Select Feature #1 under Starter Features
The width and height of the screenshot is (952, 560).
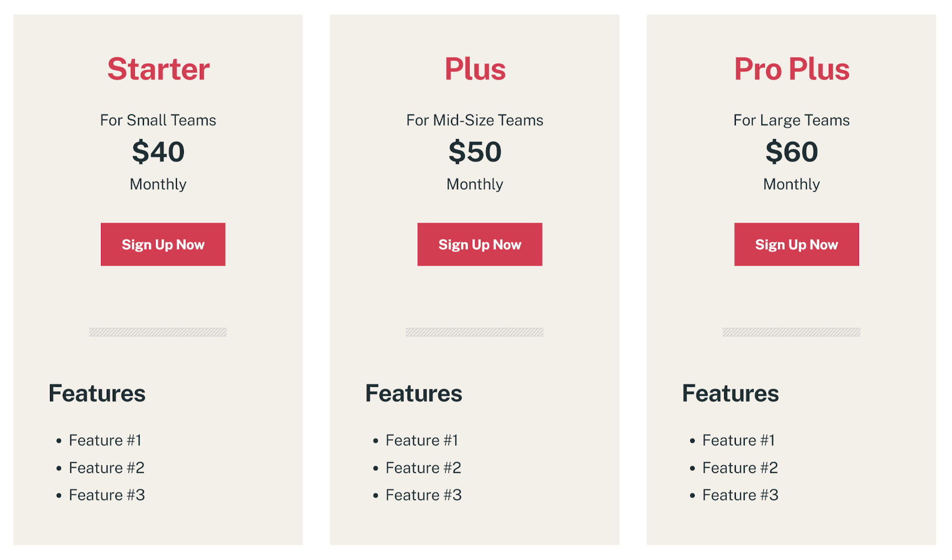click(x=106, y=440)
